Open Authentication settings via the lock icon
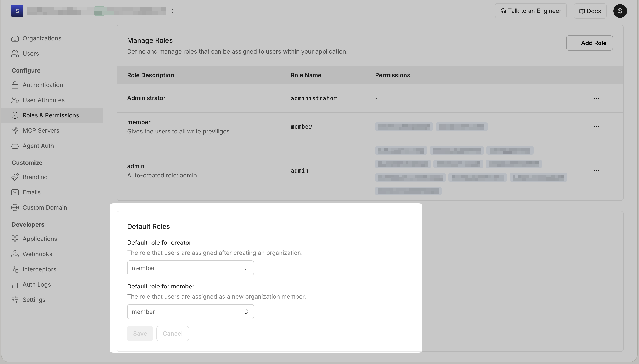Viewport: 639px width, 364px height. coord(15,85)
